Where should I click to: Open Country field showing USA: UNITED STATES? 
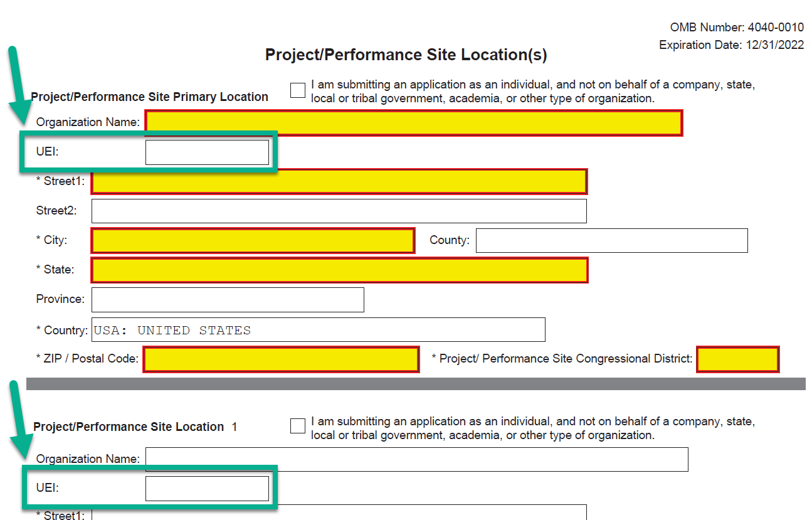pyautogui.click(x=319, y=330)
